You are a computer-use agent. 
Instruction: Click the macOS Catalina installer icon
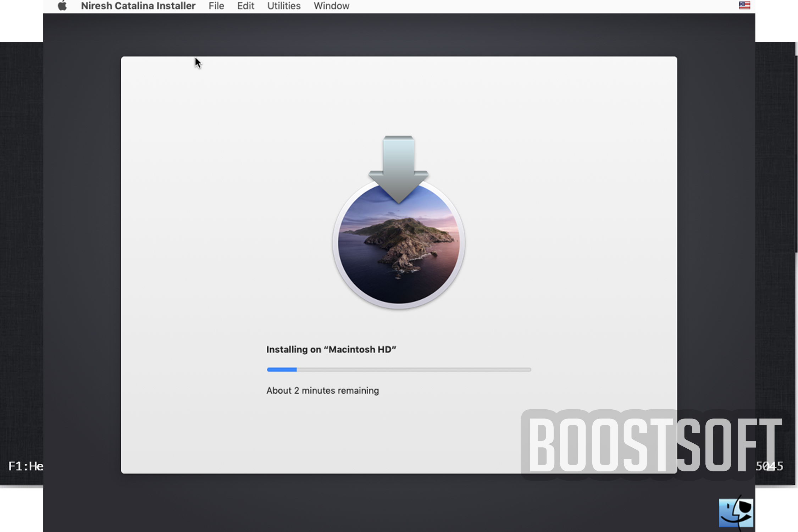click(x=399, y=223)
